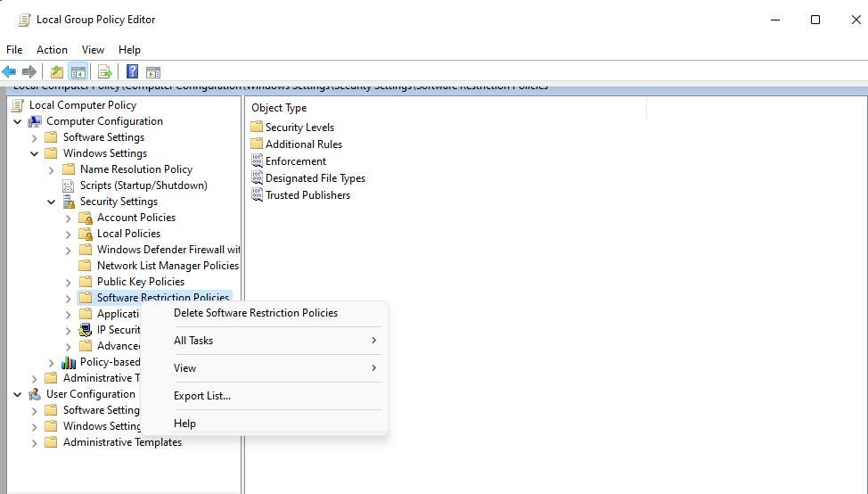Collapse the User Configuration node
This screenshot has height=494, width=868.
pos(18,395)
